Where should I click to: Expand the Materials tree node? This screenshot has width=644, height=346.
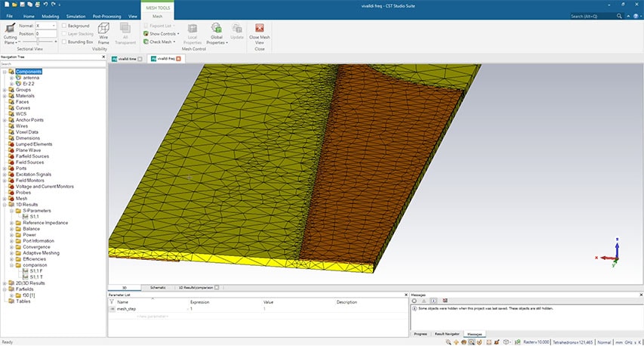(5, 96)
